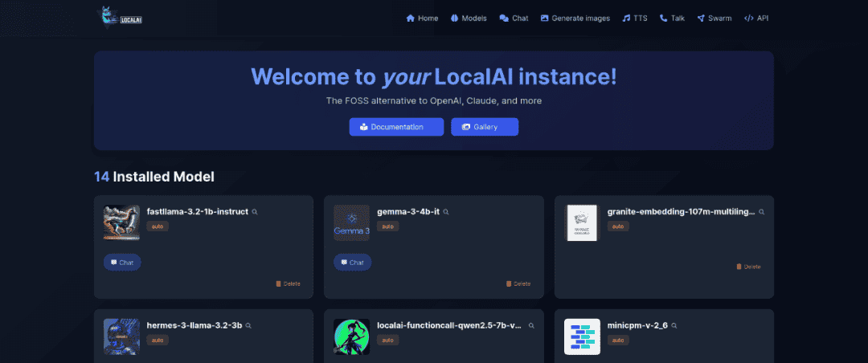Screen dimensions: 868x363
Task: Start Chat with fastllama-3.2-1b-instruct
Action: (x=122, y=263)
